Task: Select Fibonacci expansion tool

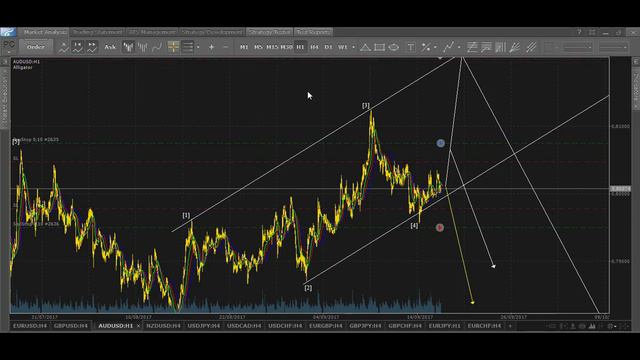Action: [487, 47]
